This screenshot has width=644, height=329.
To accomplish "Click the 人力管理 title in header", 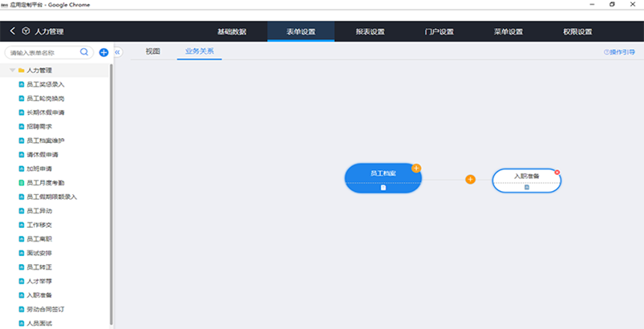I will click(x=49, y=31).
